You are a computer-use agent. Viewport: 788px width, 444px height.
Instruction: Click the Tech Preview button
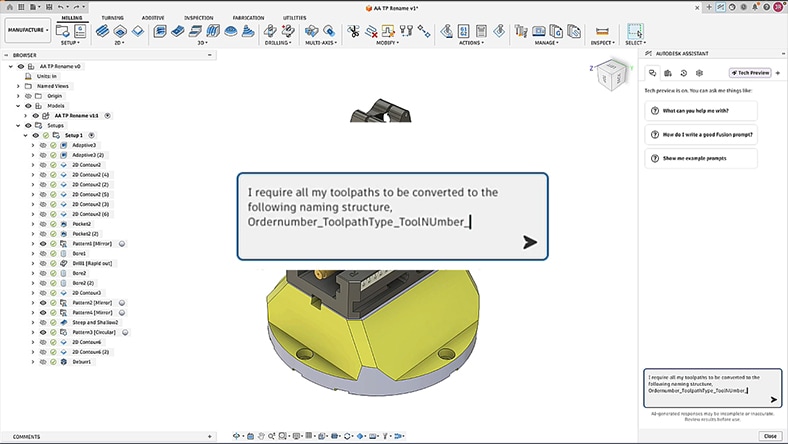point(750,73)
